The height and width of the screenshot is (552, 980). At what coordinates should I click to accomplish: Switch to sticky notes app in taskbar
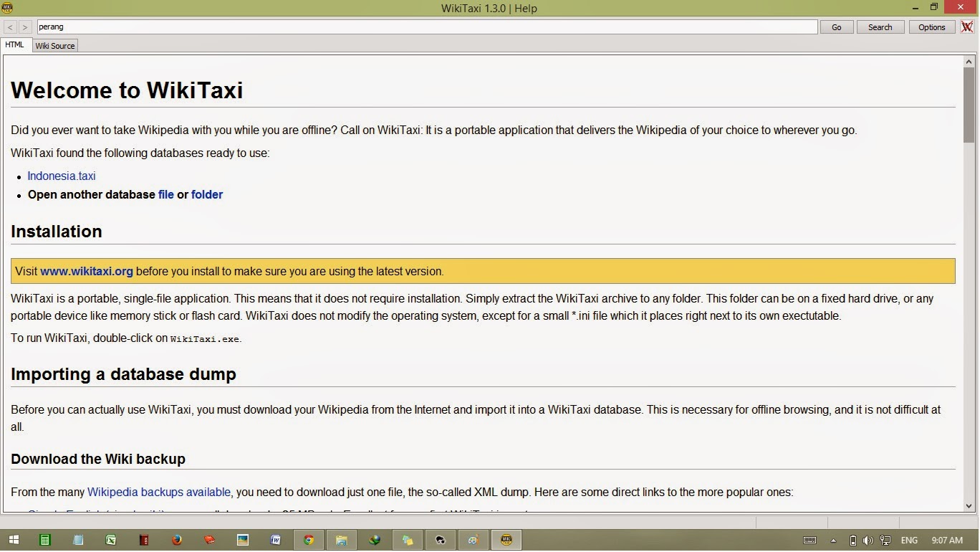click(408, 540)
